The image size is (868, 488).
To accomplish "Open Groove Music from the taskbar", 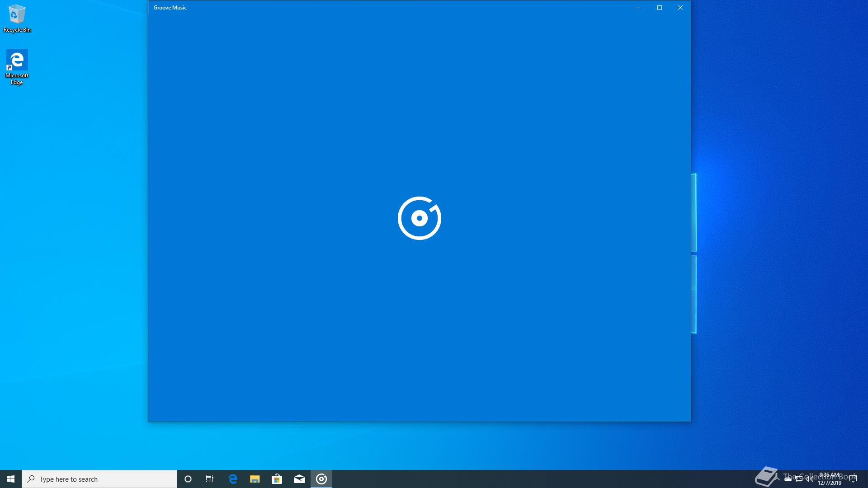I will [x=321, y=479].
